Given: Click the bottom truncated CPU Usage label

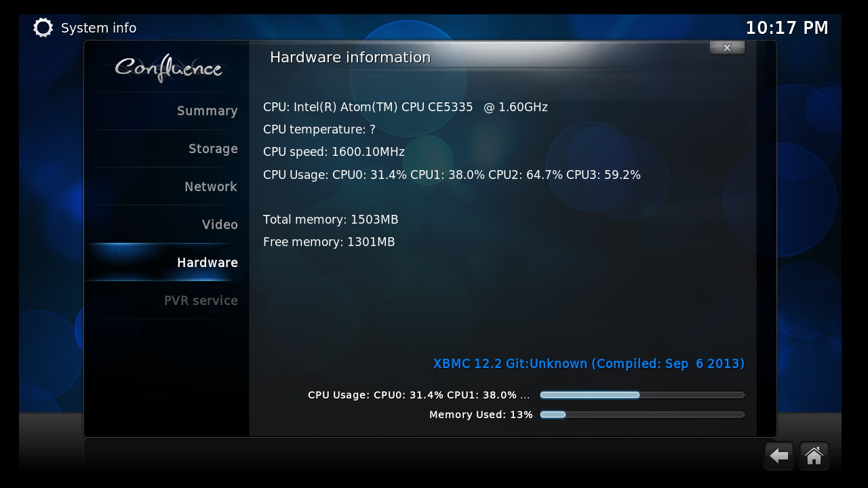Looking at the screenshot, I should (x=419, y=395).
